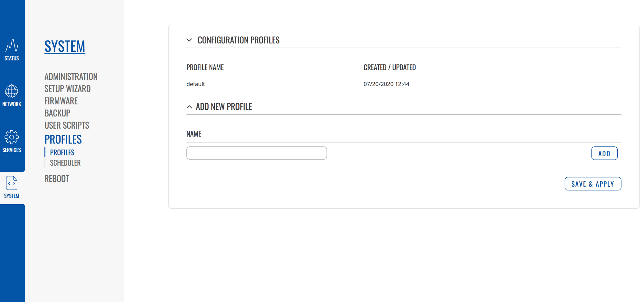
Task: Click the Add button
Action: click(x=604, y=153)
